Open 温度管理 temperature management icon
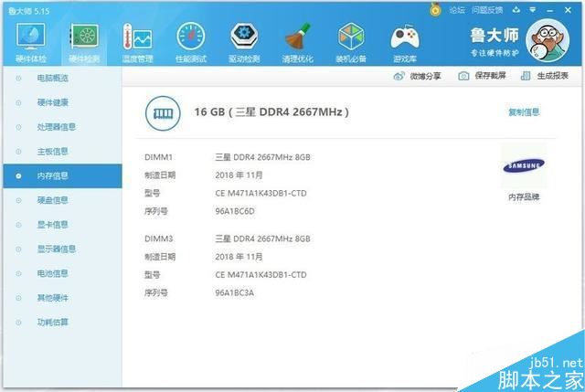 pos(138,37)
